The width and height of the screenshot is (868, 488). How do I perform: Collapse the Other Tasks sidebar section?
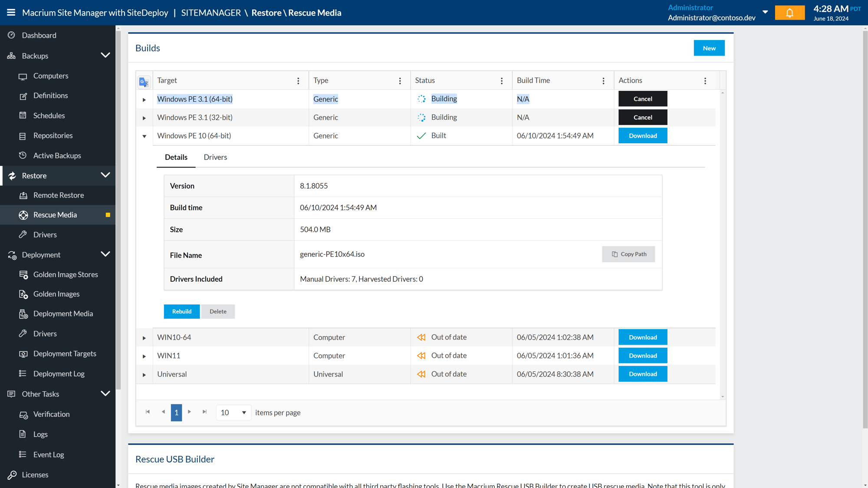105,394
